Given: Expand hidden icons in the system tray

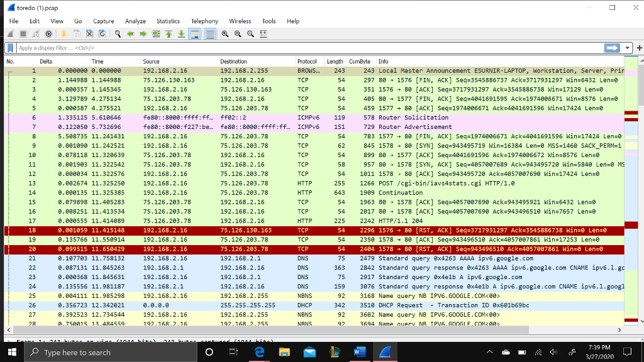Looking at the screenshot, I should [x=489, y=353].
